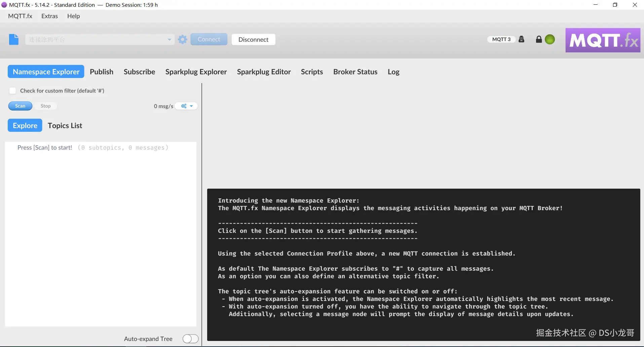Click the Disconnect button

(253, 39)
